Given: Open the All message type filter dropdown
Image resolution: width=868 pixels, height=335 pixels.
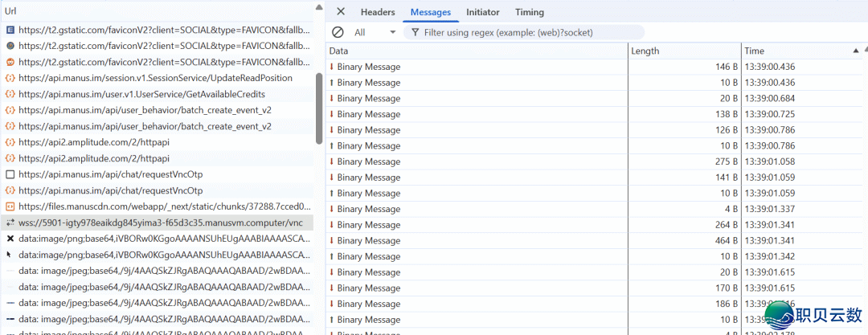Looking at the screenshot, I should [375, 32].
